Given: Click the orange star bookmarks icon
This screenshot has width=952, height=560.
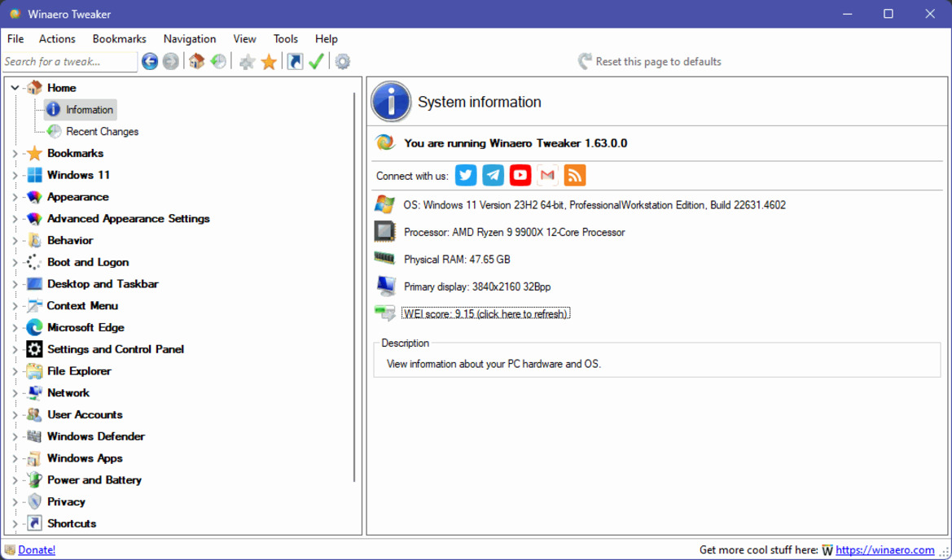Looking at the screenshot, I should pyautogui.click(x=269, y=61).
